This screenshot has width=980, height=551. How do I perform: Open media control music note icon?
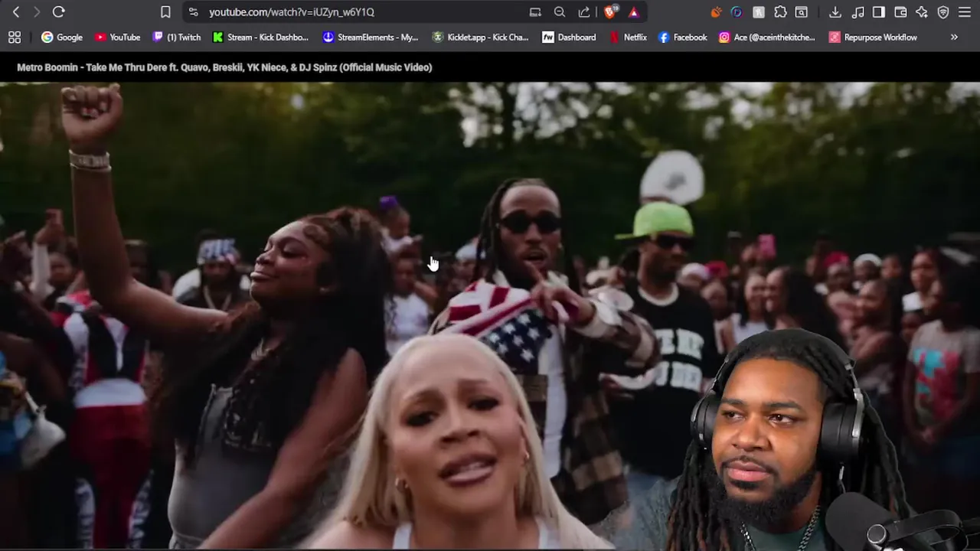(858, 12)
